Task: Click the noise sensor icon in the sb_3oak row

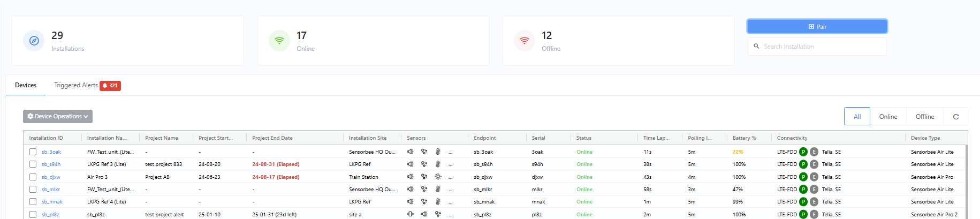Action: point(410,152)
